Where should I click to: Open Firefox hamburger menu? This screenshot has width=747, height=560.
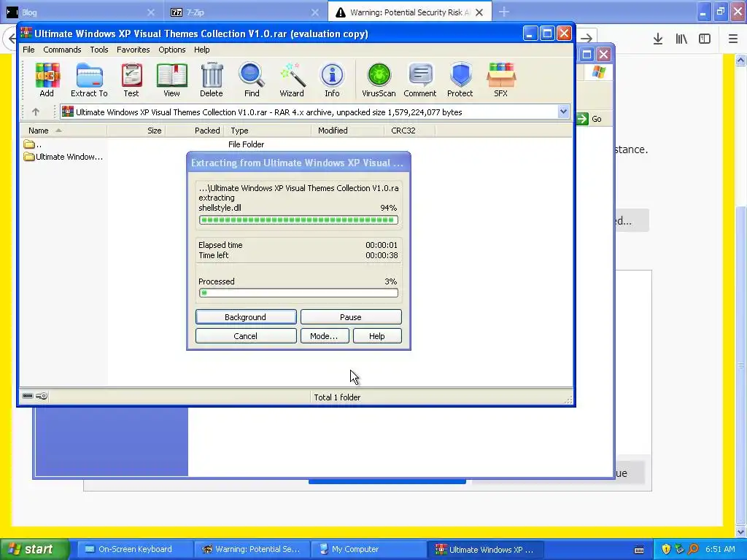pos(733,39)
